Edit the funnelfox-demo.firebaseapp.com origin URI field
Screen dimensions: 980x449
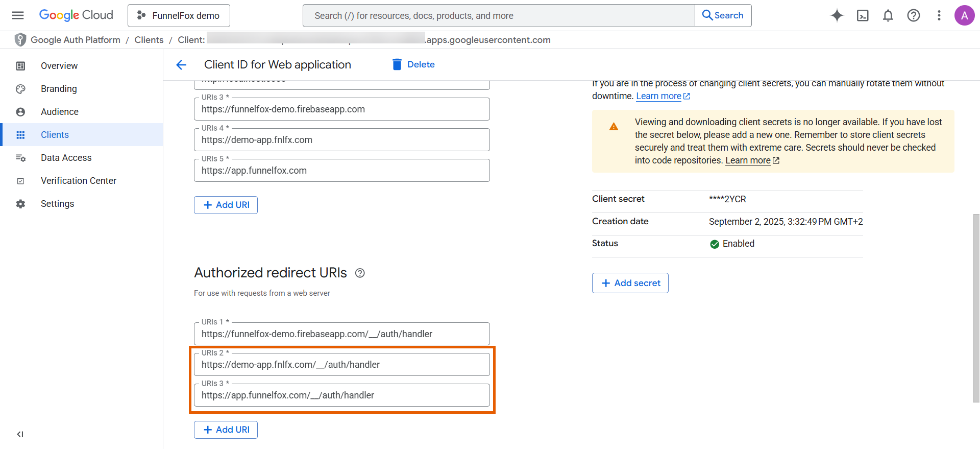click(x=342, y=109)
